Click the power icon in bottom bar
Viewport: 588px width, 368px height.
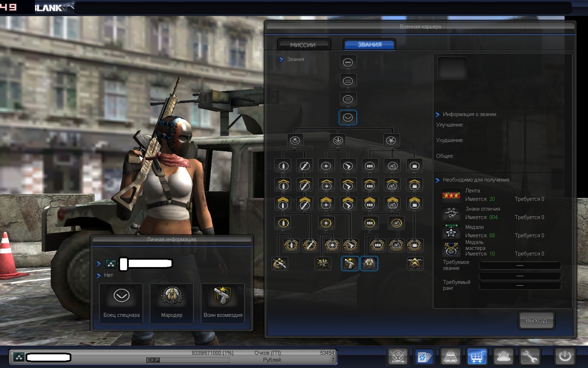[x=565, y=357]
